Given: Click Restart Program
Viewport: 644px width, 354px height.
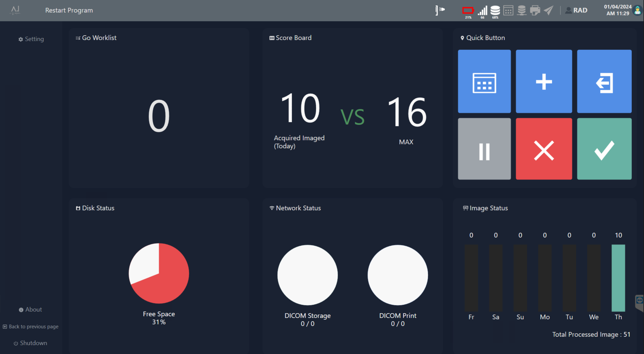Looking at the screenshot, I should point(69,10).
